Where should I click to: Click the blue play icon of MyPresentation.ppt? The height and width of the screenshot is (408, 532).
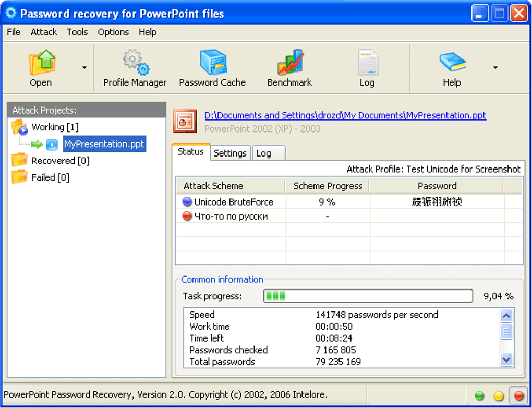click(x=52, y=144)
